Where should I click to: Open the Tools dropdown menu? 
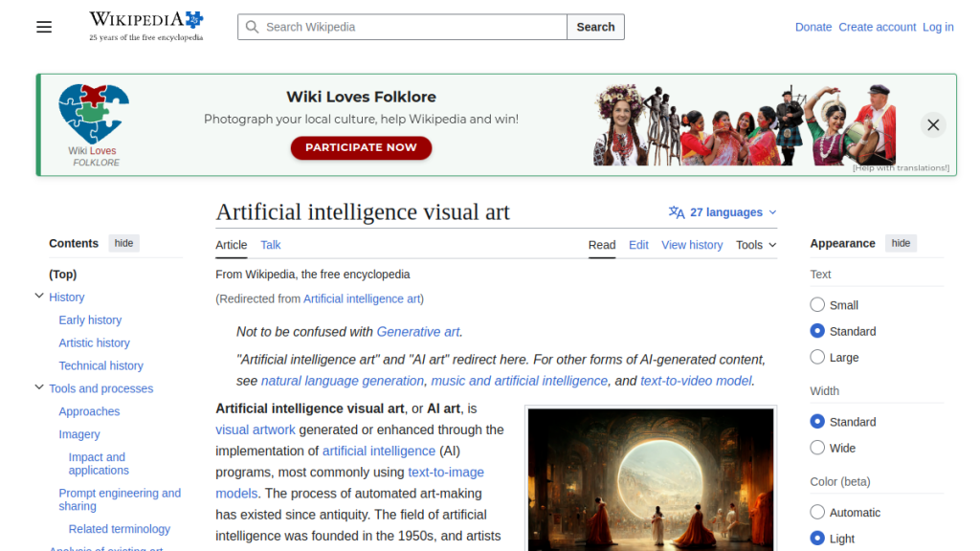[755, 245]
